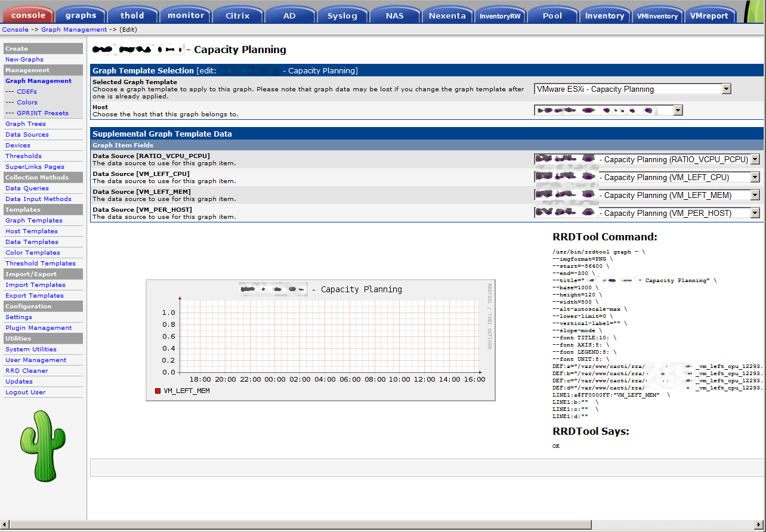This screenshot has width=766, height=532.
Task: Open SuperLinks Pages in sidebar
Action: [35, 167]
